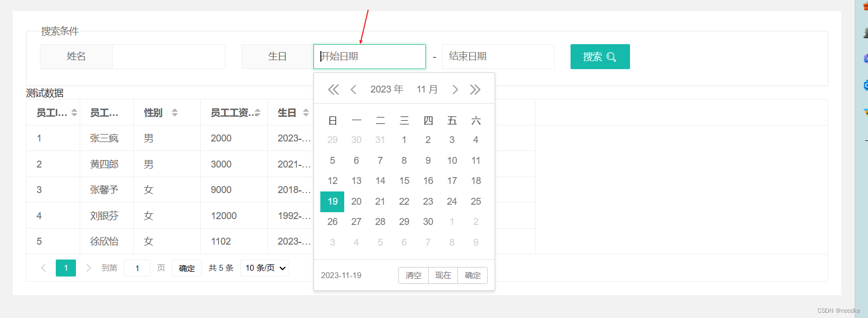Focus the 结束日期 end date field
Image resolution: width=868 pixels, height=318 pixels.
[498, 56]
